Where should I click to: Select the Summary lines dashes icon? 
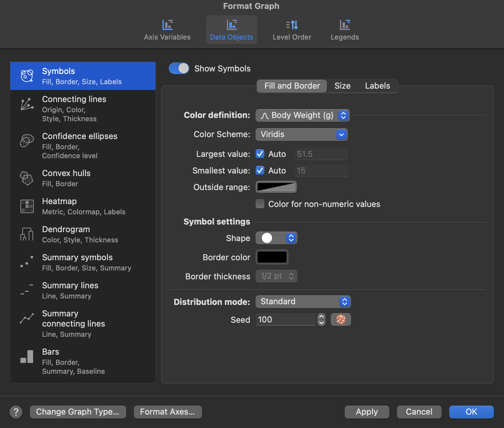pos(27,289)
